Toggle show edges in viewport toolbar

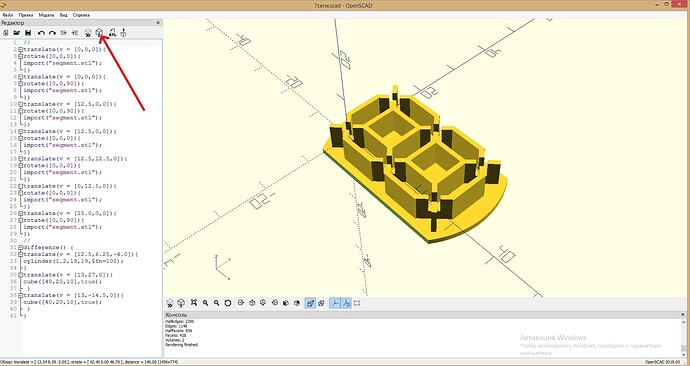pyautogui.click(x=357, y=303)
